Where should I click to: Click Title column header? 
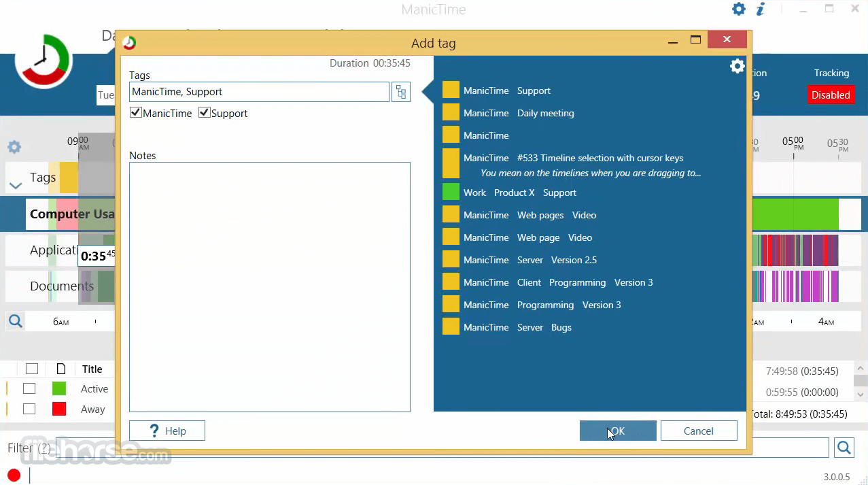point(92,369)
